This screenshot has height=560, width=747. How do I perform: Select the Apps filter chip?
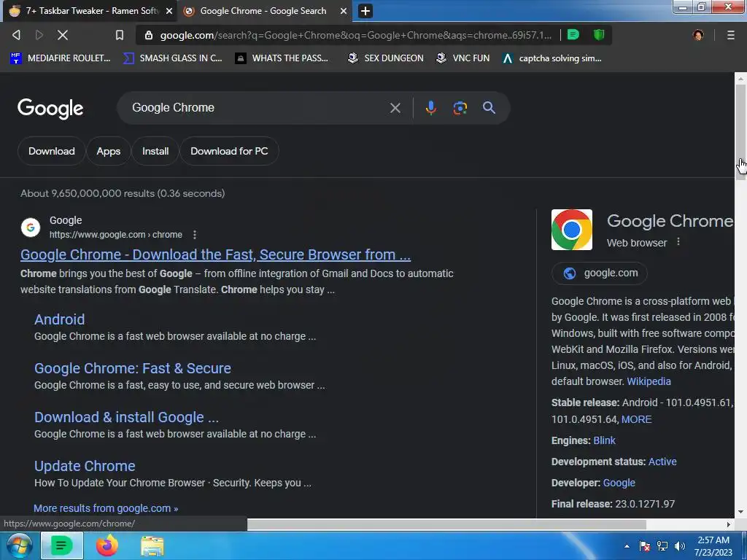pos(109,151)
